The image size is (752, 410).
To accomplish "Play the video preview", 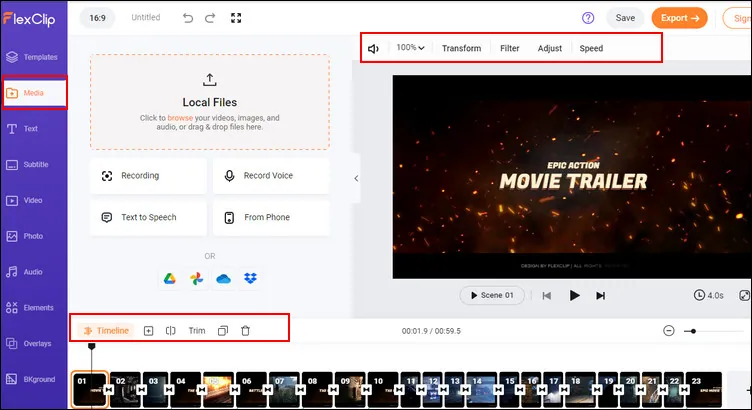I will tap(574, 295).
